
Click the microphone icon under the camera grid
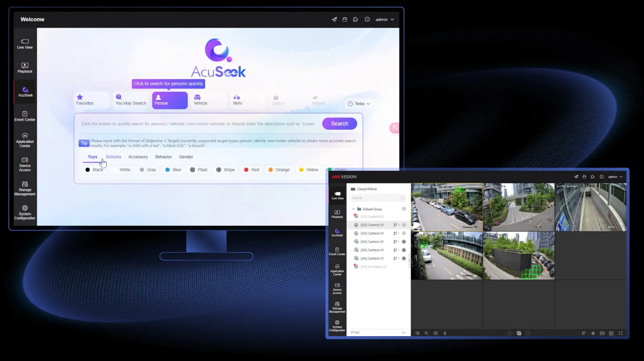445,333
